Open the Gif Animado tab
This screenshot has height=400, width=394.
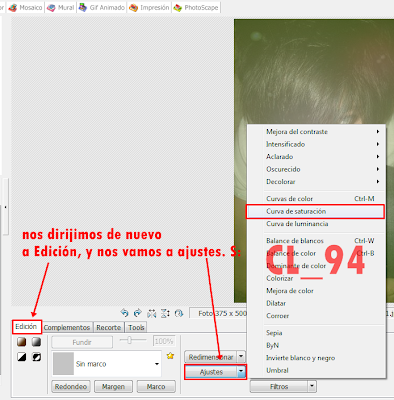tap(103, 7)
